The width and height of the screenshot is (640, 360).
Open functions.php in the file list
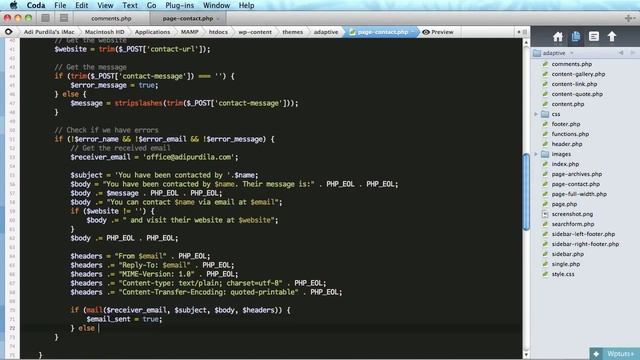[570, 134]
